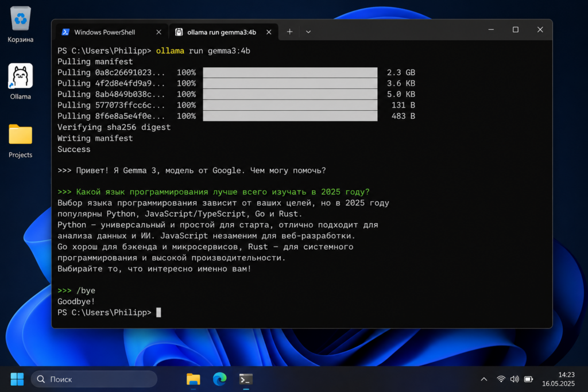Launch the Ollama desktop shortcut

coord(20,81)
